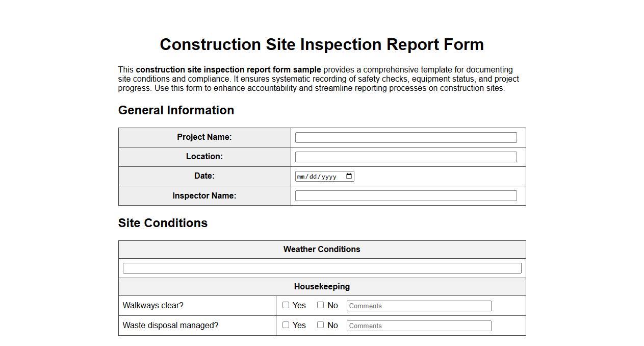The image size is (644, 346).
Task: Click the Site Conditions heading
Action: tap(163, 223)
